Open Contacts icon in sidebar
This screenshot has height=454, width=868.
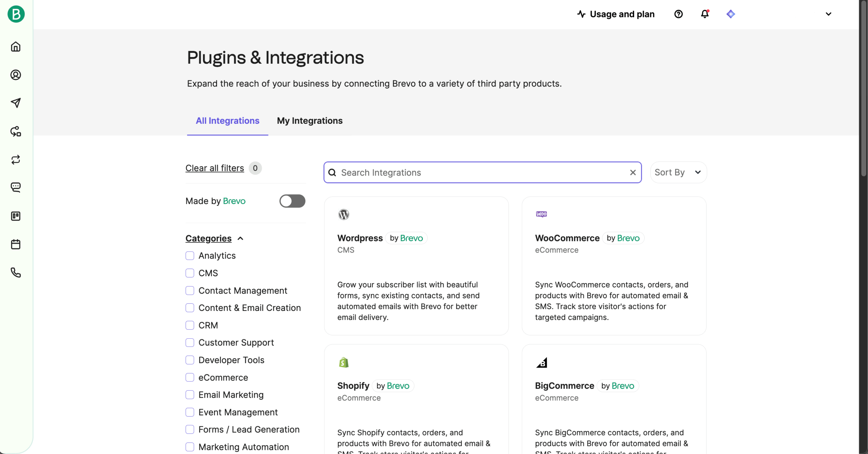click(x=16, y=75)
